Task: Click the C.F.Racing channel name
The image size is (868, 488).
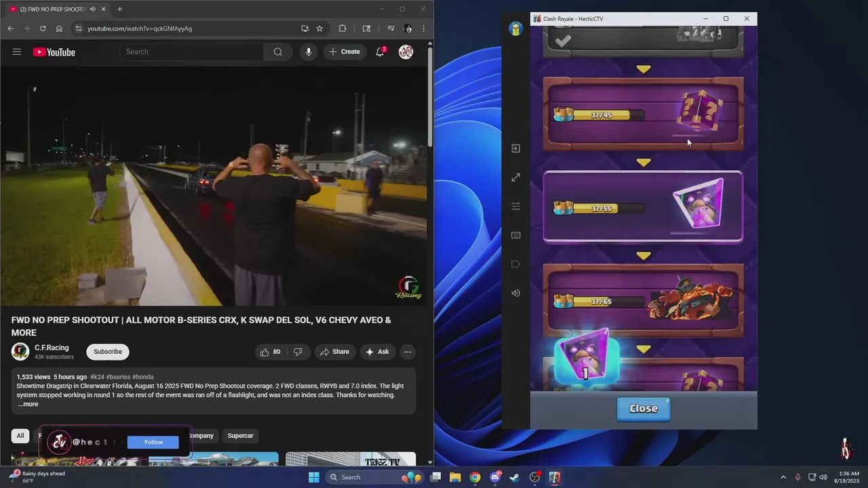Action: (52, 348)
